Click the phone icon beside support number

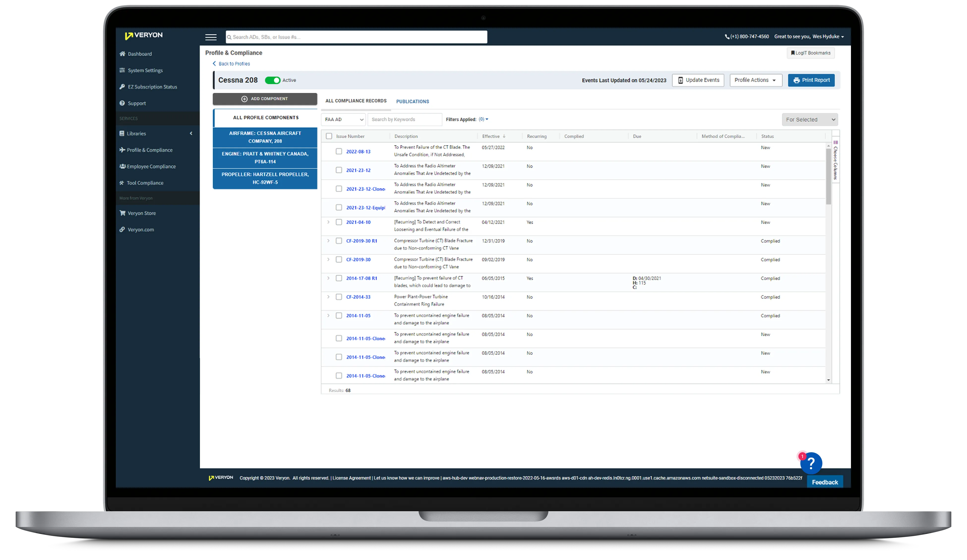point(727,37)
